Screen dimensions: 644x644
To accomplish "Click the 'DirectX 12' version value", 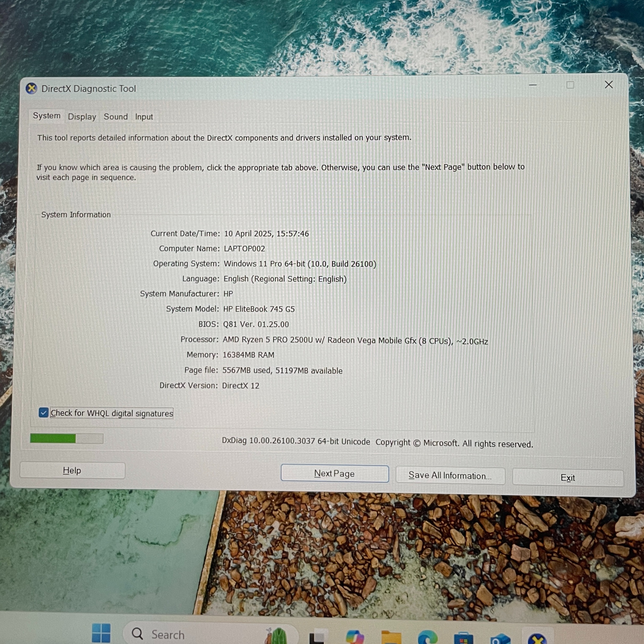I will [241, 386].
